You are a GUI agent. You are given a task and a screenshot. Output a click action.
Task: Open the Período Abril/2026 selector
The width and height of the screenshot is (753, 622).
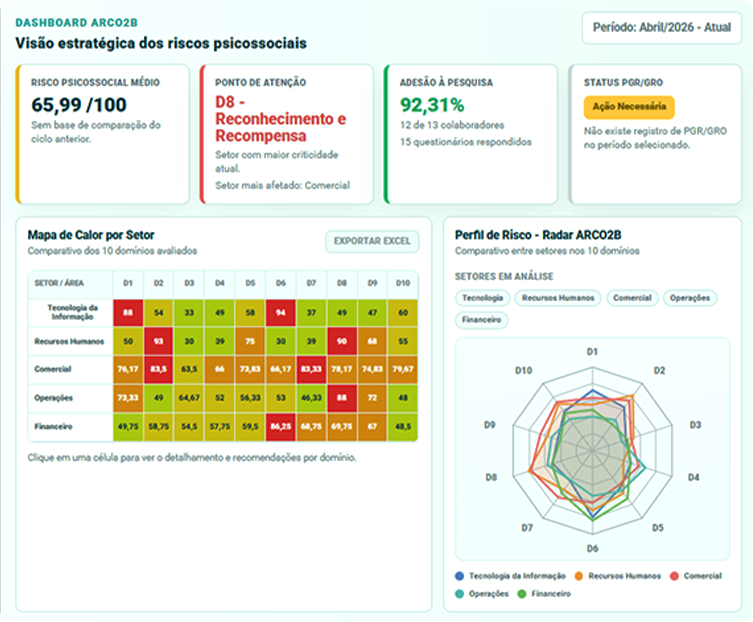tap(662, 27)
